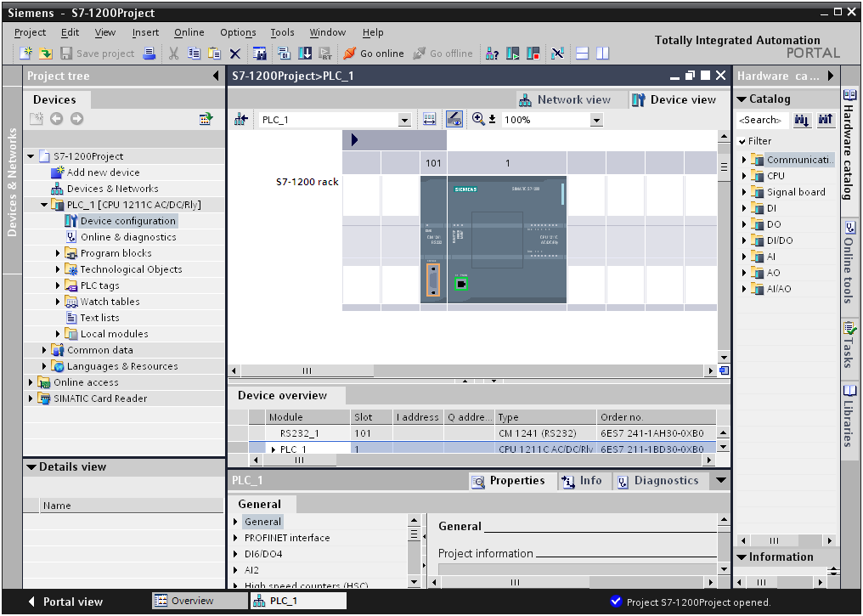Viewport: 863px width, 616px height.
Task: Split the editor space horizontally
Action: coord(583,53)
